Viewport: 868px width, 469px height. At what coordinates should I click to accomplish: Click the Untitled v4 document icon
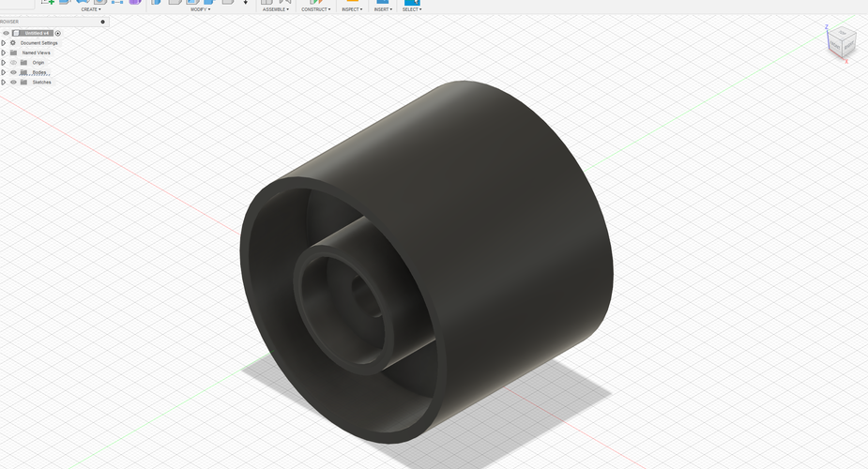16,33
